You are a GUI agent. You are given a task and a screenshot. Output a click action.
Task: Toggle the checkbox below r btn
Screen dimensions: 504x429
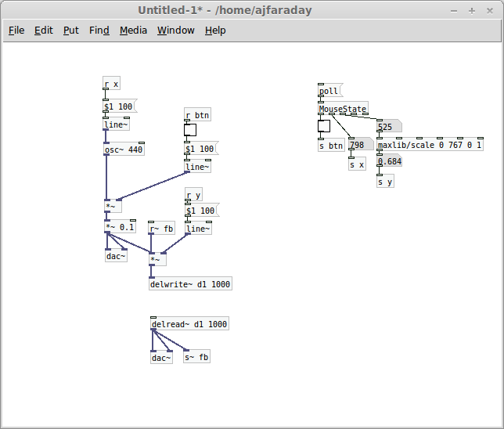[190, 130]
